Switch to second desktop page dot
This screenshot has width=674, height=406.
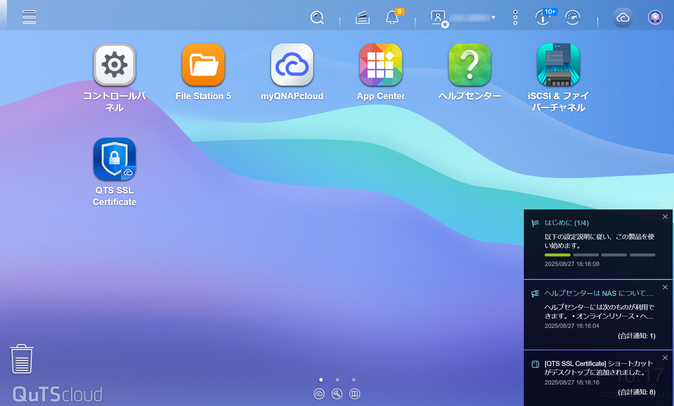pos(337,380)
